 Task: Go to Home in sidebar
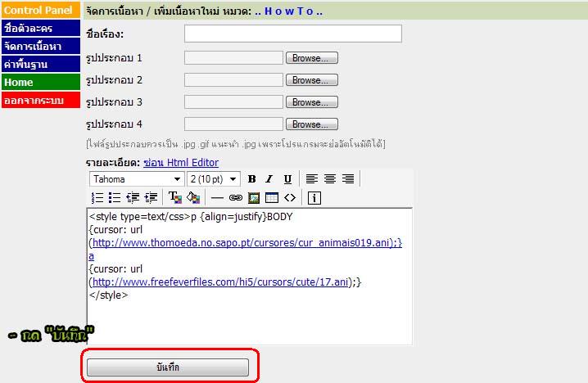[x=41, y=82]
